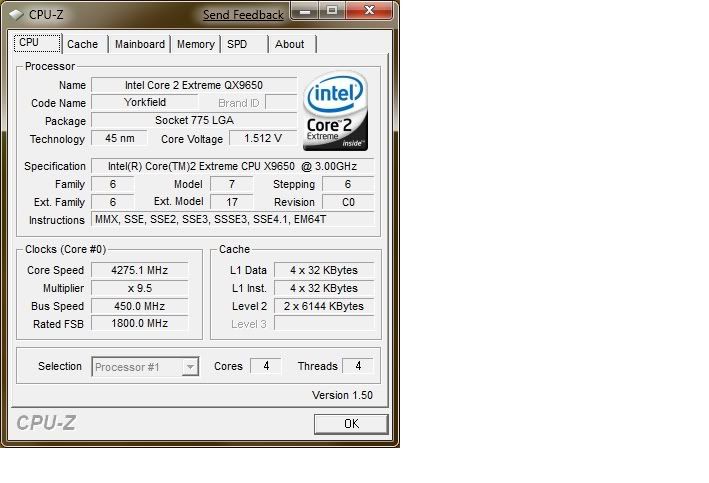
Task: Click the Ext. Family value 6
Action: (x=113, y=202)
